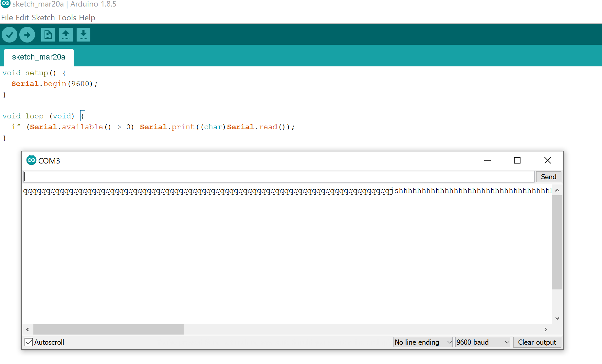Open the Sketch menu
This screenshot has height=364, width=602.
(x=43, y=18)
